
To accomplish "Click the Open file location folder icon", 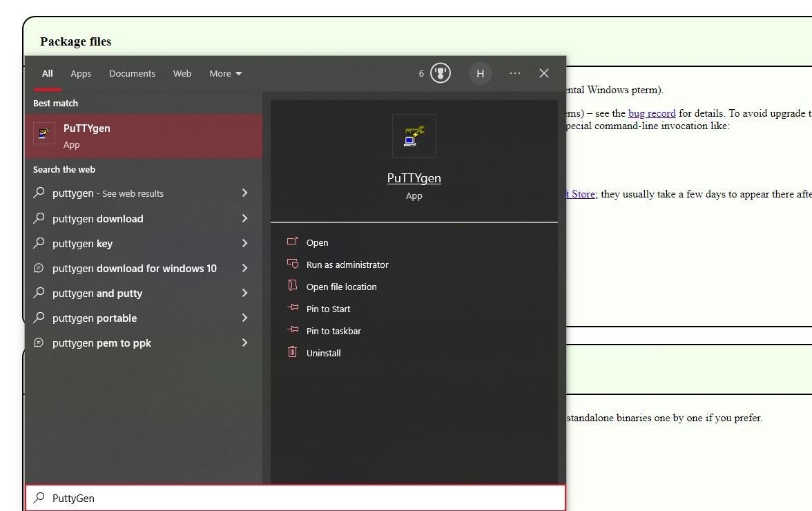I will (x=293, y=287).
